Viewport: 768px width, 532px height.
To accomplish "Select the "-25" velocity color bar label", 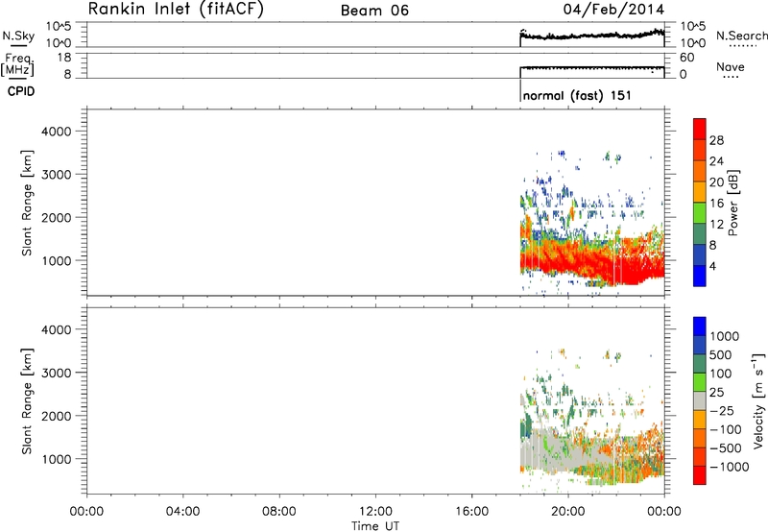I will coord(721,411).
